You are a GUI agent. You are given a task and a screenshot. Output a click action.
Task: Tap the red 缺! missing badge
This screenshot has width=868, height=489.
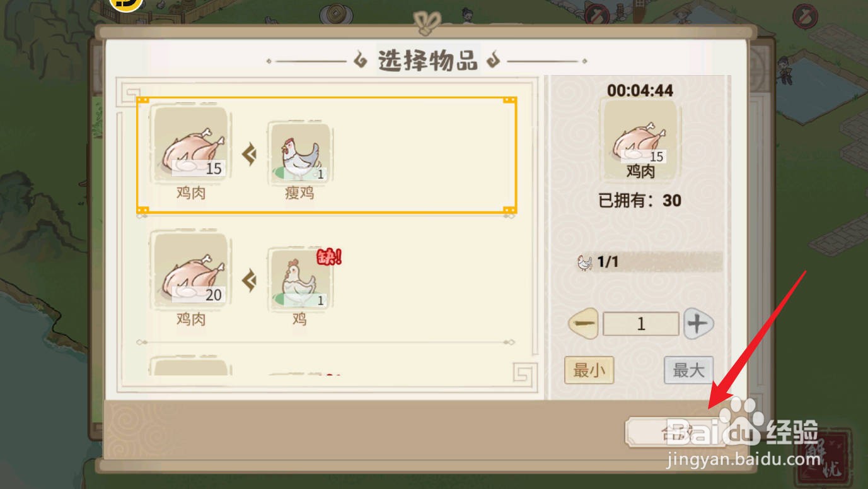click(x=328, y=256)
